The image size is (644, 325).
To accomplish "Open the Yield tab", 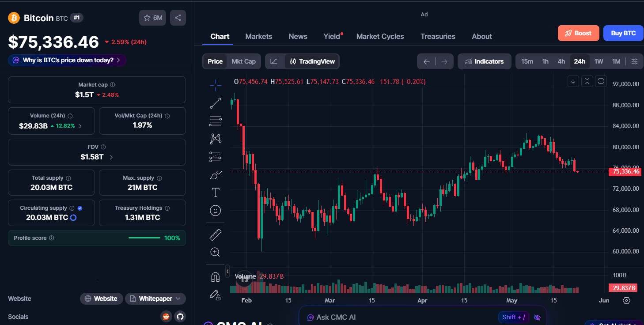I will pos(332,36).
